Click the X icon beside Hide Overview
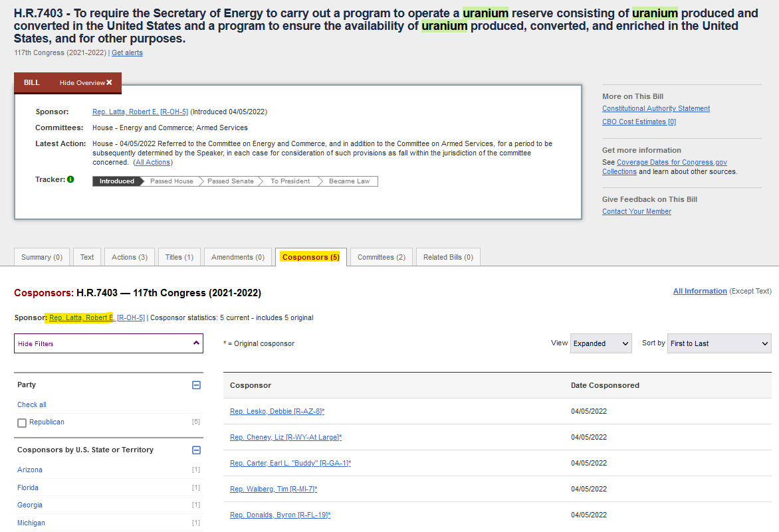 [109, 82]
